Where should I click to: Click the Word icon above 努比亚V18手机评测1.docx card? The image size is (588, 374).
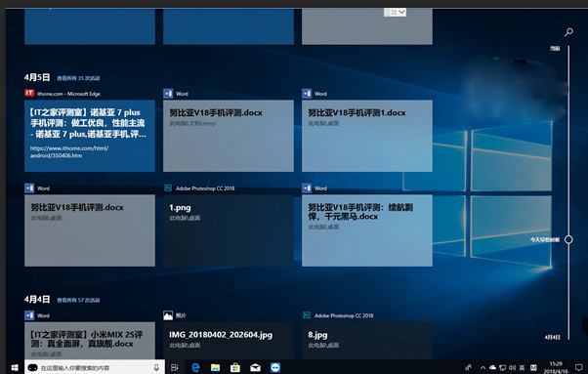tap(307, 94)
